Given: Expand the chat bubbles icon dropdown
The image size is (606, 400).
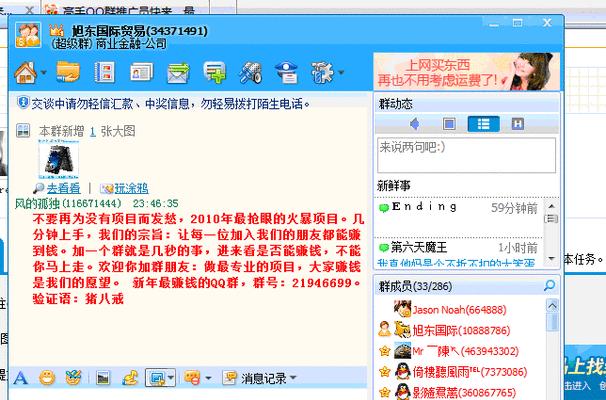Looking at the screenshot, I should 208,378.
